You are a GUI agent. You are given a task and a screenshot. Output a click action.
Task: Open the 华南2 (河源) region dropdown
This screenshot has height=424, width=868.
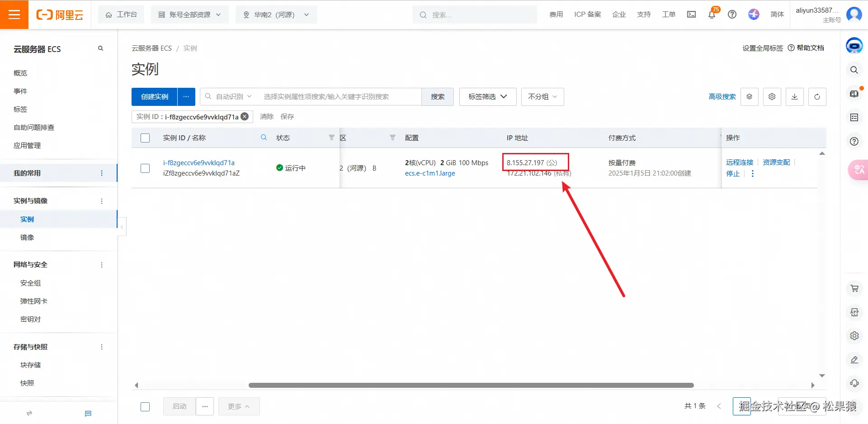(276, 15)
